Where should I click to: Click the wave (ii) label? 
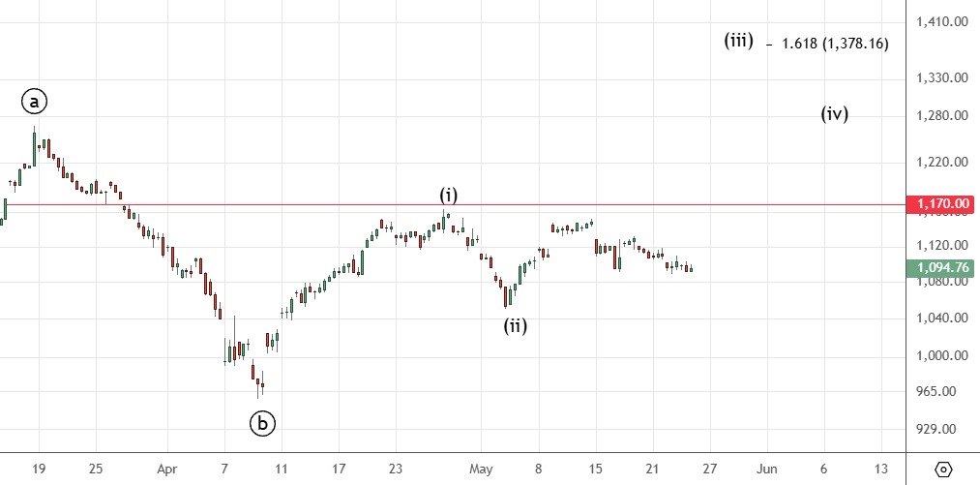click(x=515, y=325)
